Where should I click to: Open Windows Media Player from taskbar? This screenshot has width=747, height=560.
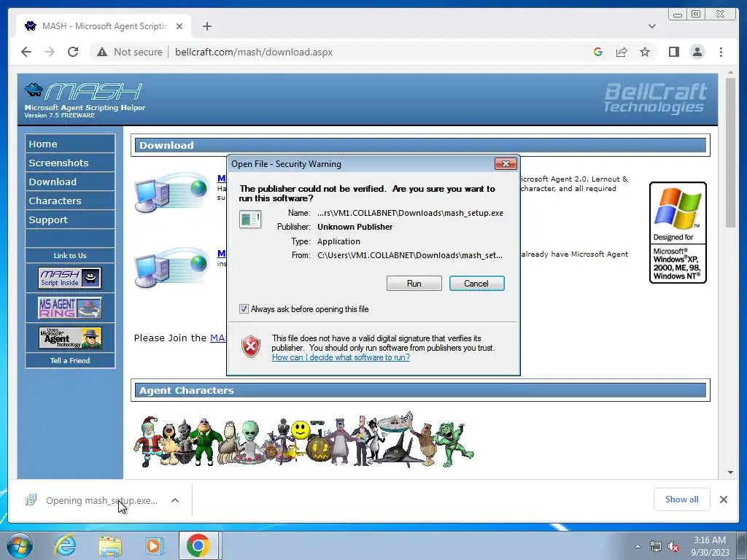click(154, 545)
